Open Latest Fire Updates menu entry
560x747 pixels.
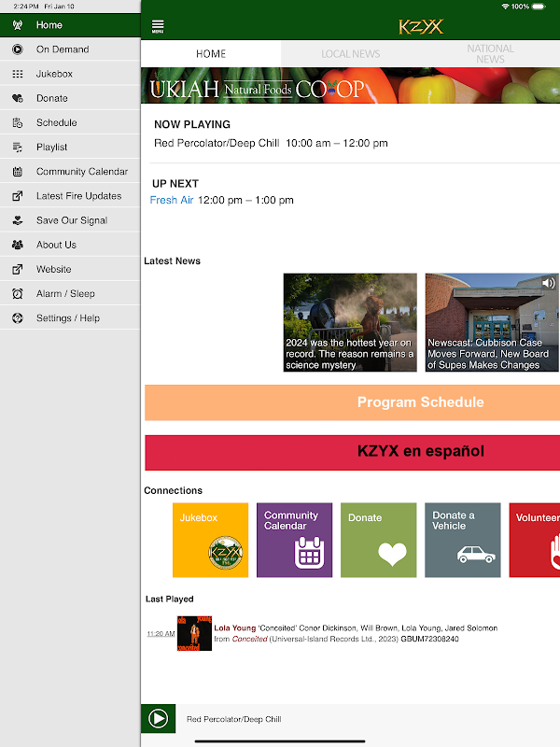point(71,196)
